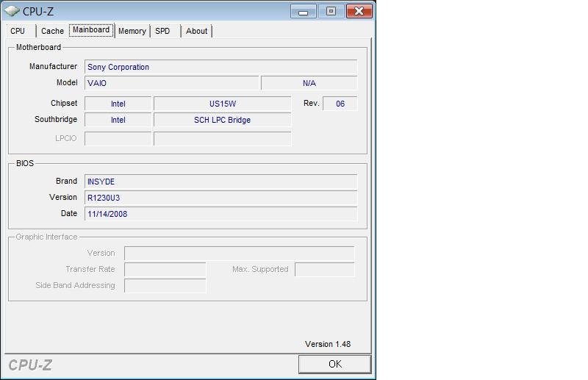588x380 pixels.
Task: Click the BIOS Brand field INSYDE
Action: tap(221, 182)
